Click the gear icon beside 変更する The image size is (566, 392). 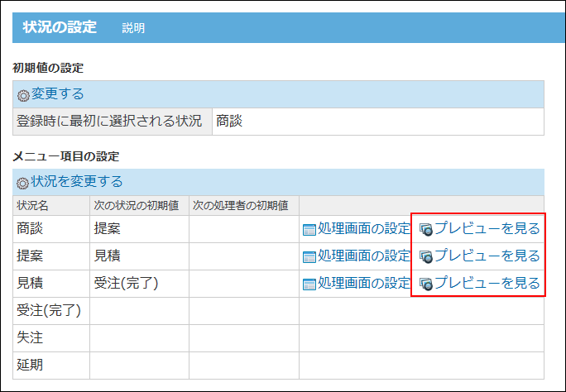click(x=23, y=96)
